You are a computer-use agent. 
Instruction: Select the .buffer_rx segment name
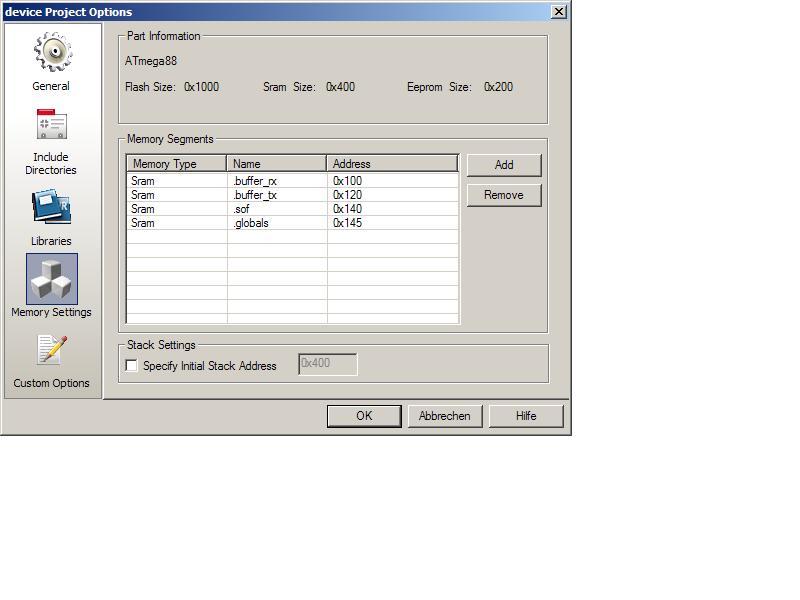[255, 181]
